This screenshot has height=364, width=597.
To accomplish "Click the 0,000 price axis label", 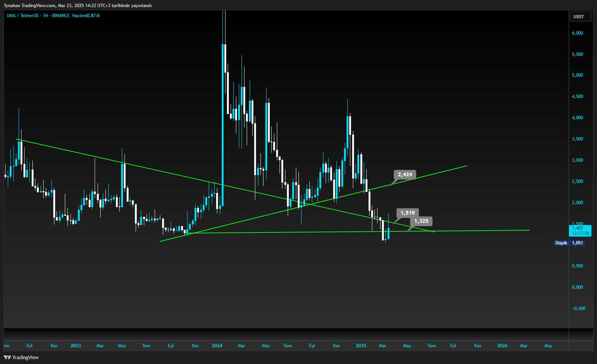I will point(577,287).
